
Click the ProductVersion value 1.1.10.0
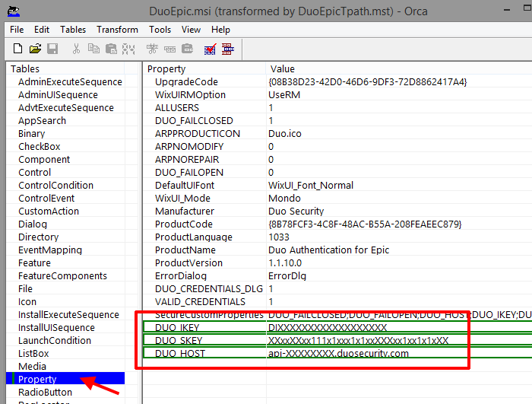click(285, 262)
